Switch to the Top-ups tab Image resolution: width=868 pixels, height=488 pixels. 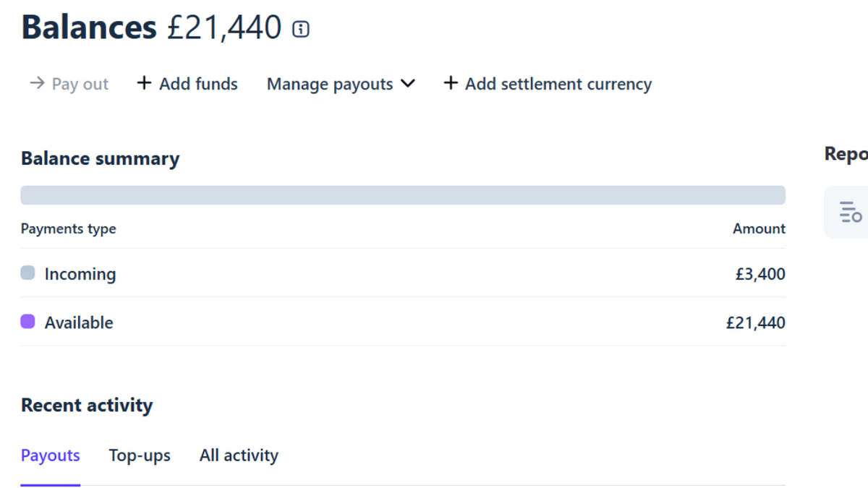point(140,455)
